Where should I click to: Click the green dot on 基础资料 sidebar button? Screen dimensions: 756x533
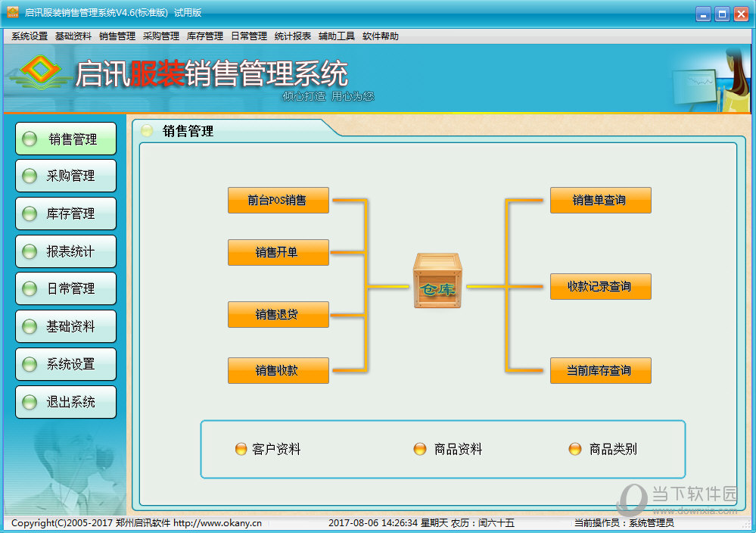coord(30,326)
